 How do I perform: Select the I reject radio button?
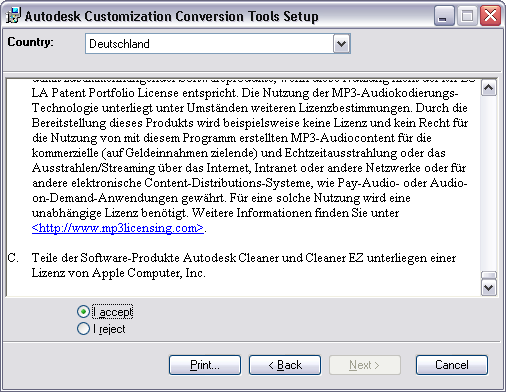(83, 329)
